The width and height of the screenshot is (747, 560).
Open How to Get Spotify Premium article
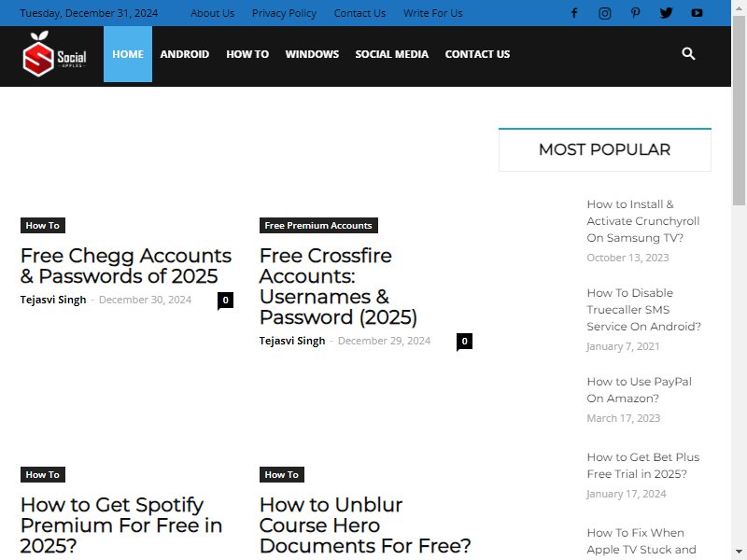[121, 525]
